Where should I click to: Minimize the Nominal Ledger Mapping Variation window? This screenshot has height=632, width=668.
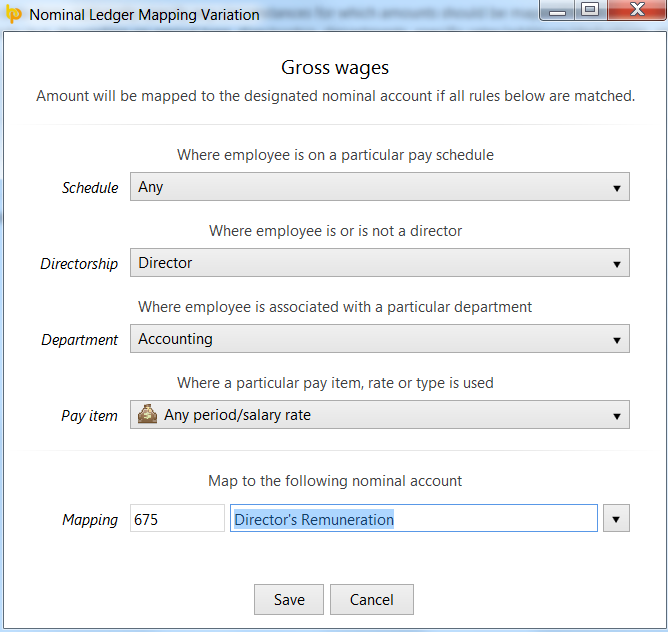coord(557,10)
